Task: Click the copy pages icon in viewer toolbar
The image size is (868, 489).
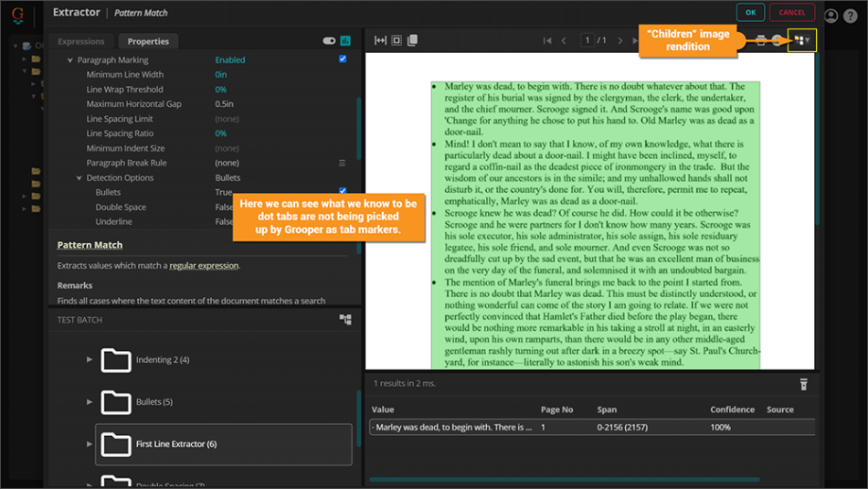Action: [412, 40]
